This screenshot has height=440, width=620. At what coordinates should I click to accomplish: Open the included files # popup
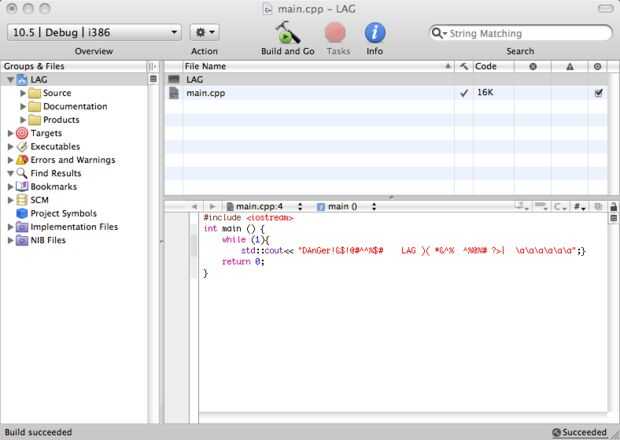(x=579, y=206)
